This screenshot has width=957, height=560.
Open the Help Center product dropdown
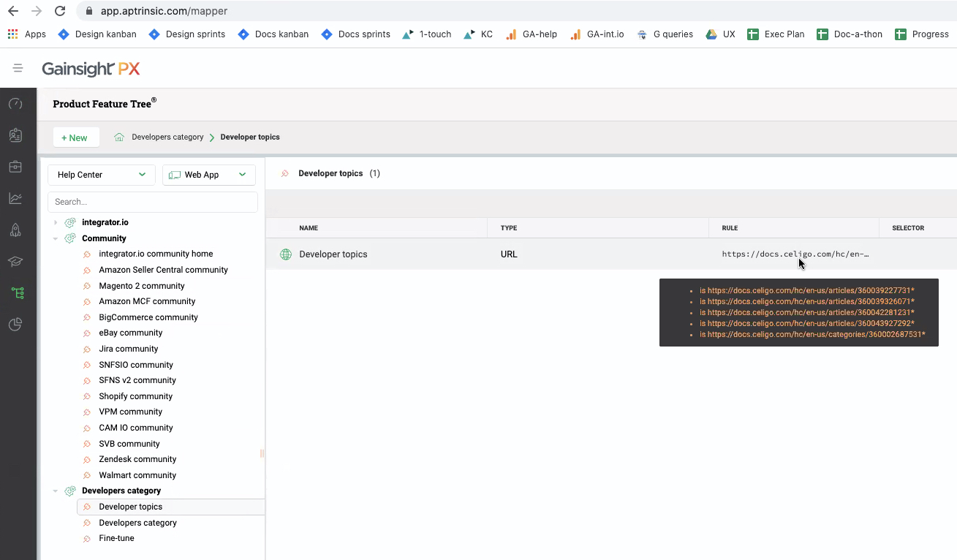pos(101,175)
